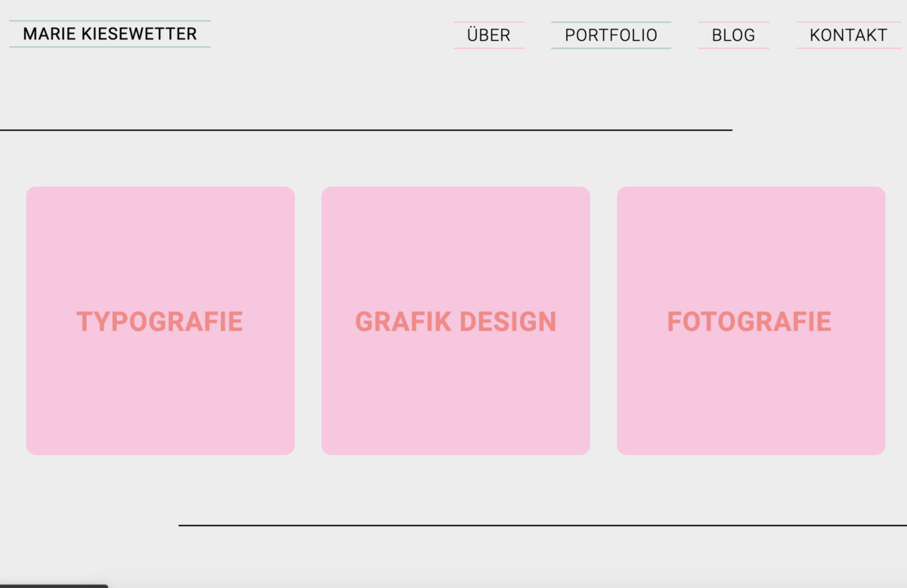The image size is (907, 588).
Task: Click the pink underline beneath ÜBER
Action: (x=489, y=48)
